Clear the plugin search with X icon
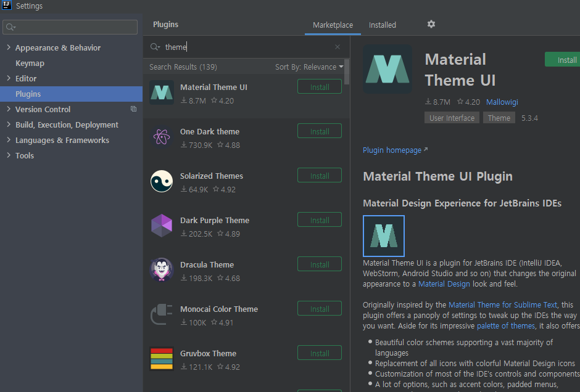Viewport: 580px width, 392px height. pos(338,47)
